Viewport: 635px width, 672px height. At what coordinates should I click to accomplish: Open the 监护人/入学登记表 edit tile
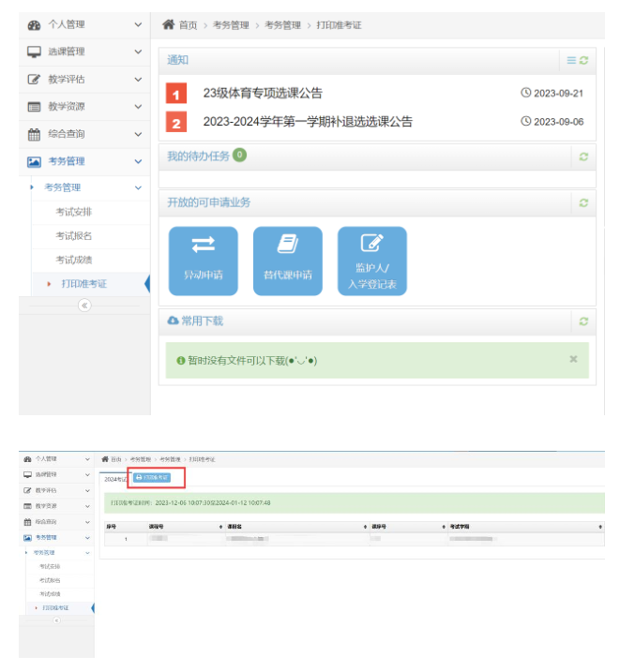tap(372, 261)
